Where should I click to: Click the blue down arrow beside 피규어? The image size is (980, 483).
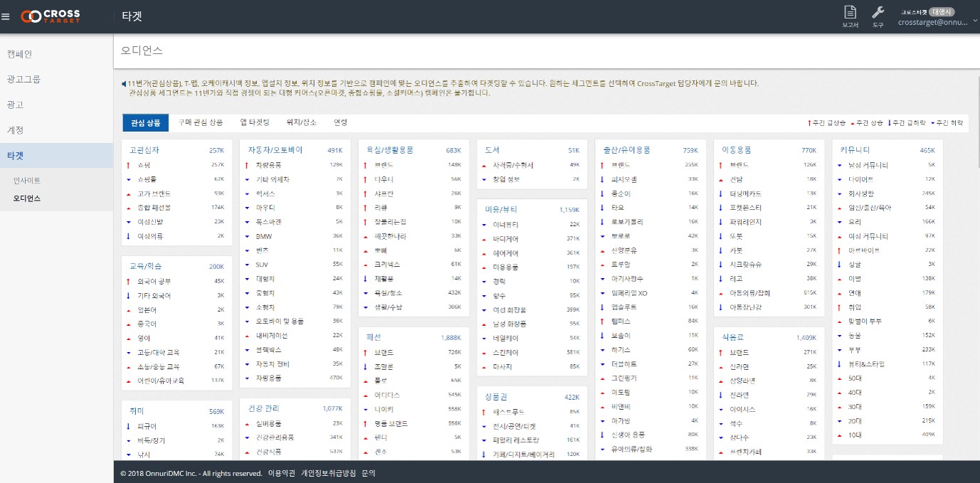pos(128,426)
